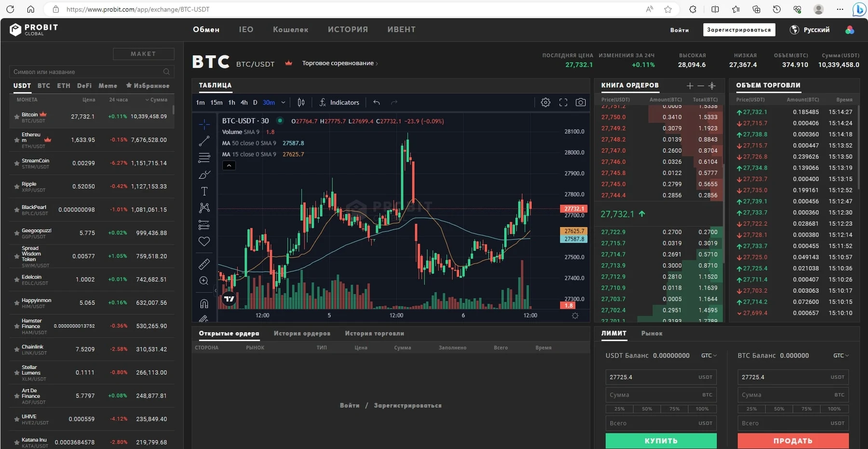Screen dimensions: 868x449
Task: Open the Обмен menu item
Action: click(206, 29)
